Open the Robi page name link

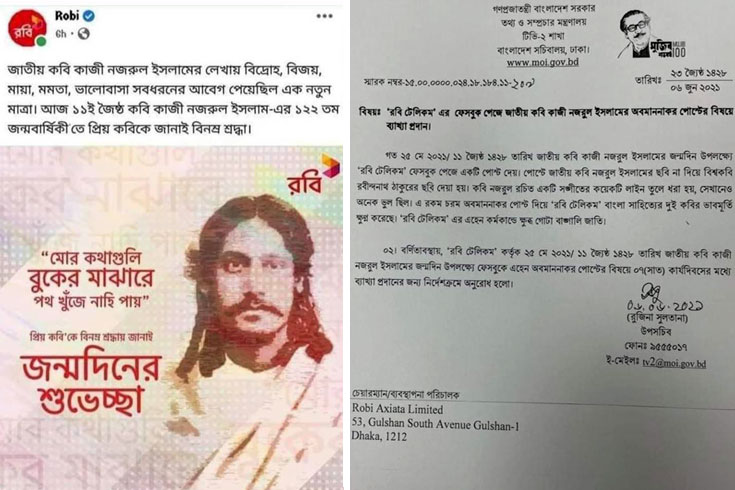(67, 16)
